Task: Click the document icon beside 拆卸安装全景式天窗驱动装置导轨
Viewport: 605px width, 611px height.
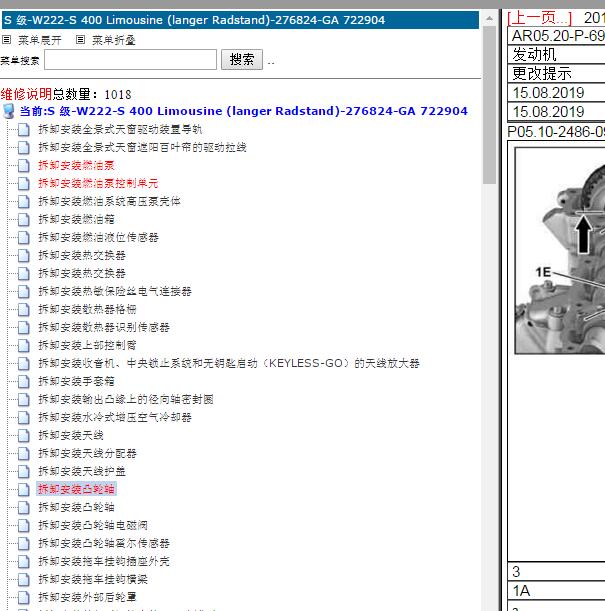Action: 24,130
